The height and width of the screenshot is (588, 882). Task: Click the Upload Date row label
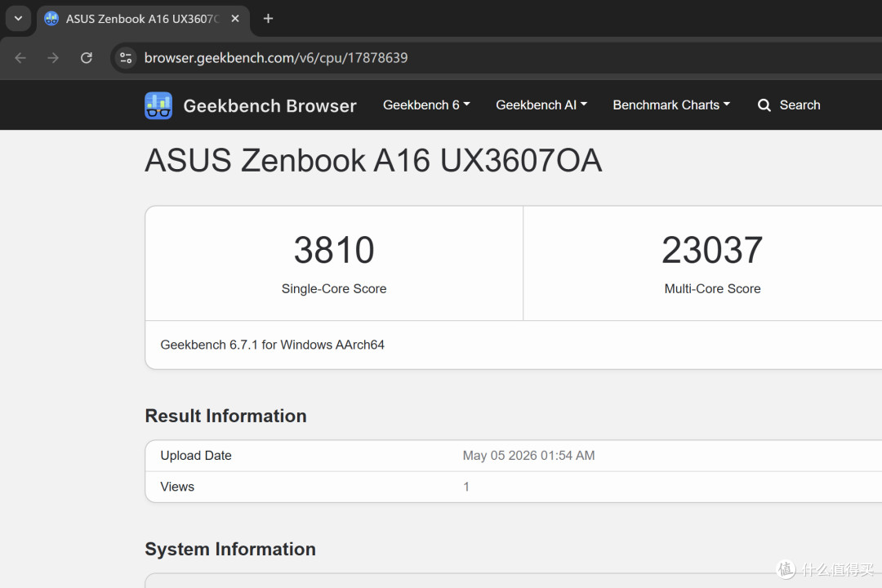[196, 456]
